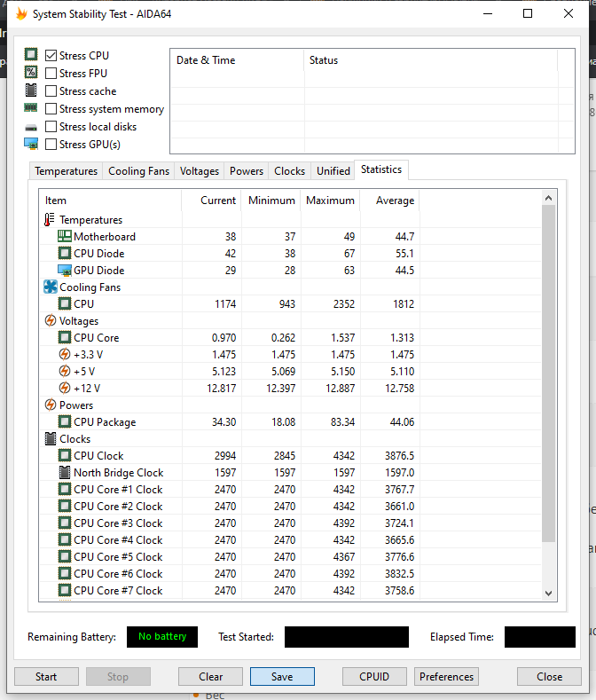Click the +5 V row icon
This screenshot has height=700, width=596.
point(65,371)
